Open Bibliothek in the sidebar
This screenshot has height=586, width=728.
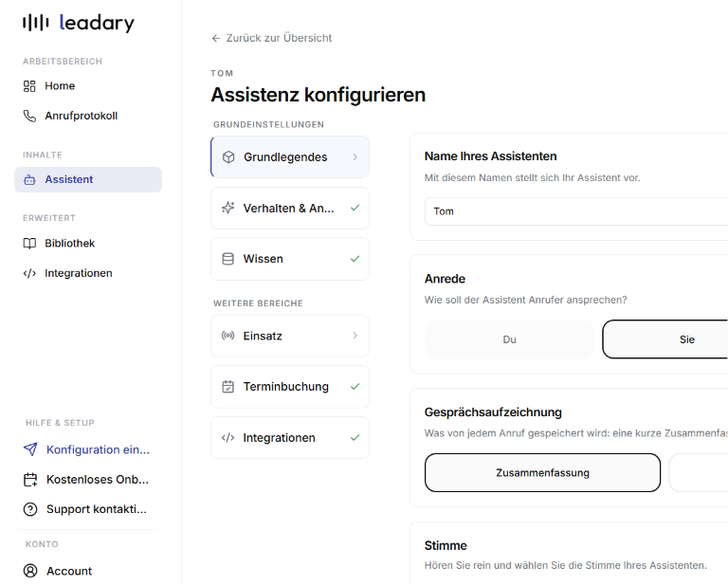pos(88,244)
